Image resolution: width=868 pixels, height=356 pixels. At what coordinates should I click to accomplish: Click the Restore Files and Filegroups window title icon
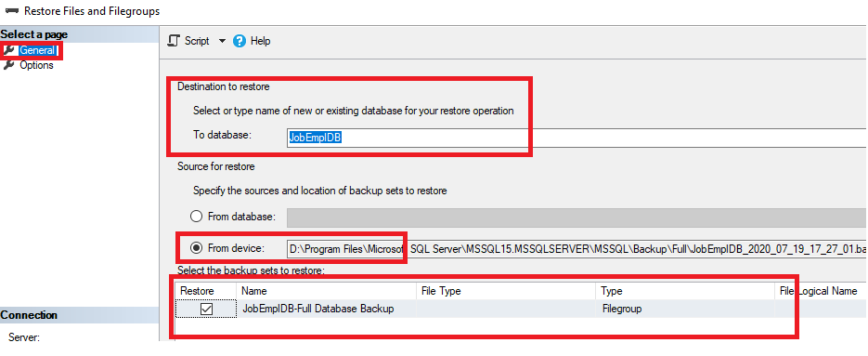pyautogui.click(x=12, y=11)
